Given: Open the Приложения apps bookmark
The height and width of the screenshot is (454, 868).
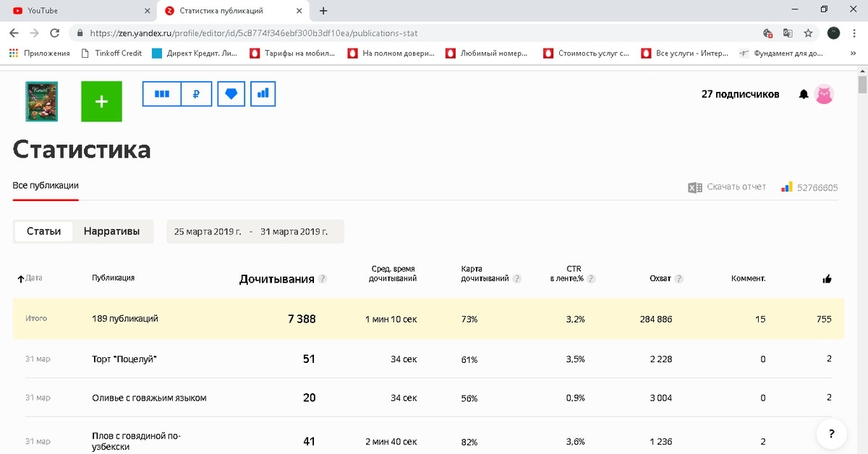Looking at the screenshot, I should point(39,53).
